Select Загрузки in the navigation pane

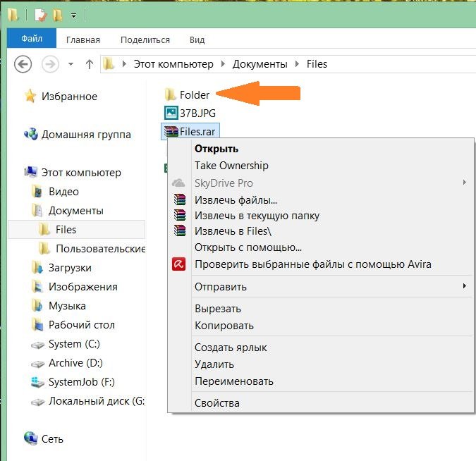tap(70, 268)
